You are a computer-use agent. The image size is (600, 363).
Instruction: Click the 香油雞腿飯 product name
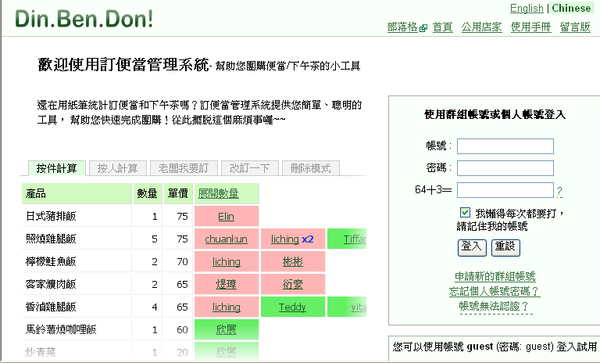point(51,307)
